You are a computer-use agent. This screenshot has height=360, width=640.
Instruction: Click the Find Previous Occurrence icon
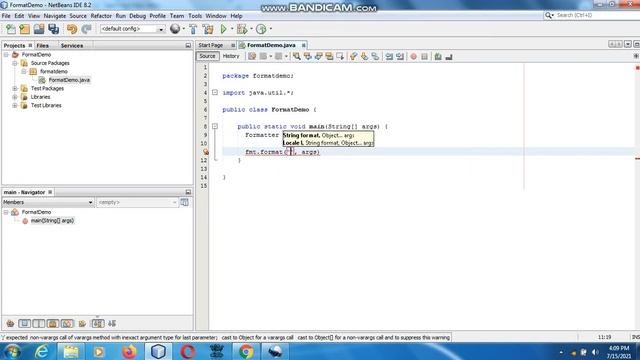pyautogui.click(x=308, y=56)
